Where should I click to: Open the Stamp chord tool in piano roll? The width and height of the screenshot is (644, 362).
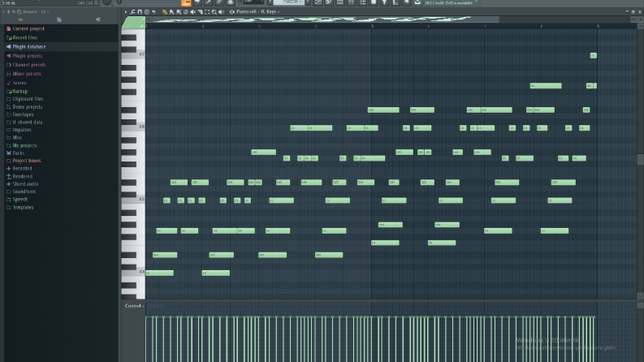tap(147, 12)
